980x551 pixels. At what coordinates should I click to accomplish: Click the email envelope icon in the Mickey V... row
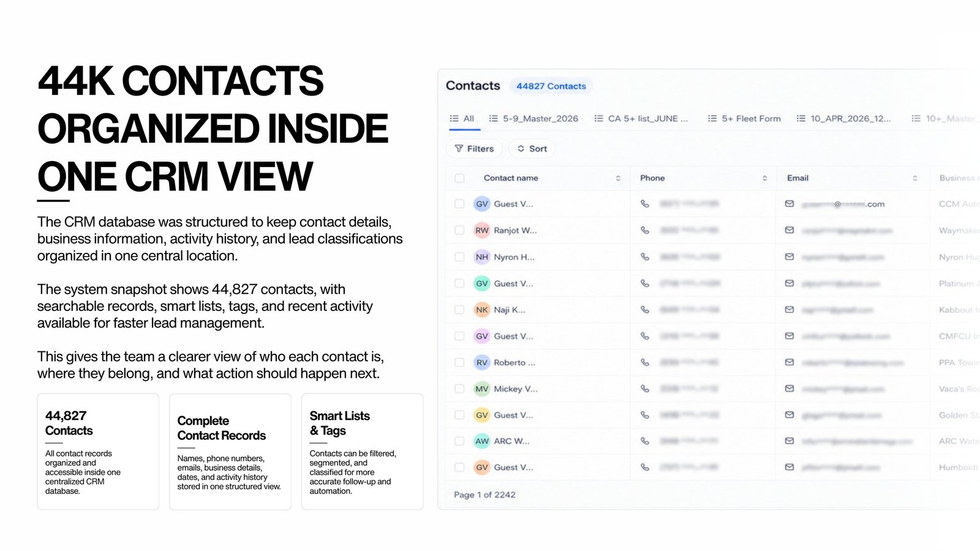(790, 388)
